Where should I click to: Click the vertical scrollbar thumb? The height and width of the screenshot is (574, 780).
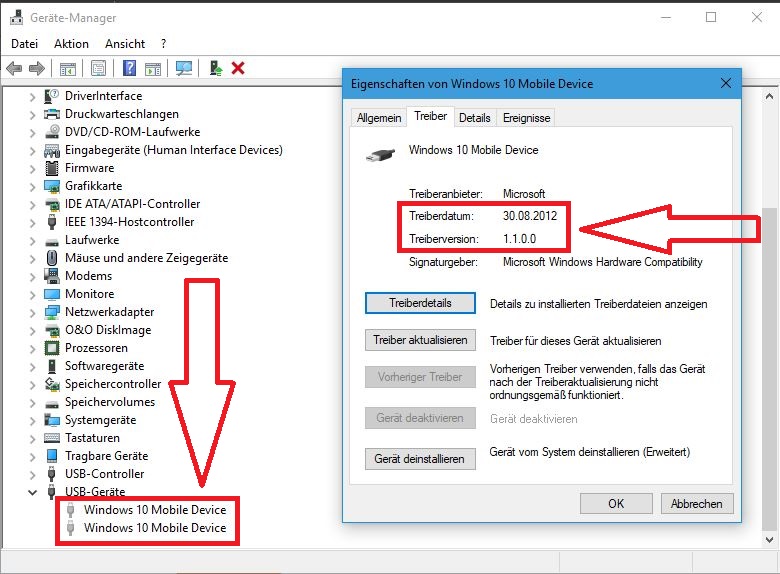(x=769, y=369)
